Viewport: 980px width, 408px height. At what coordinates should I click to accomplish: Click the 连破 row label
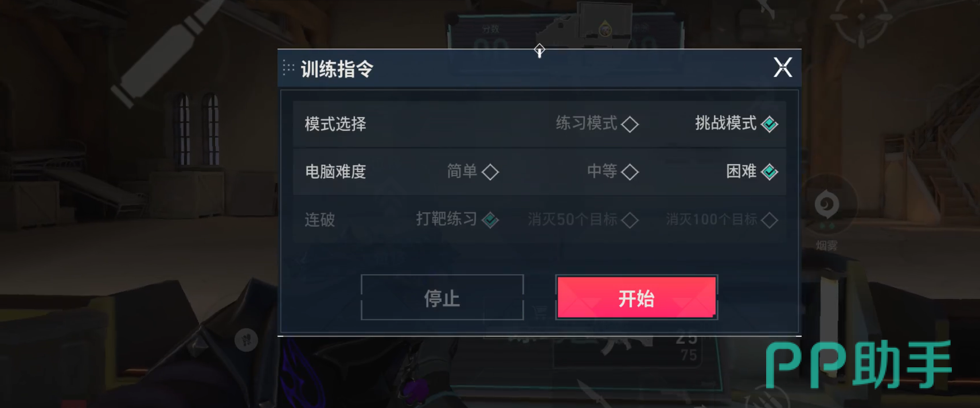pyautogui.click(x=320, y=220)
